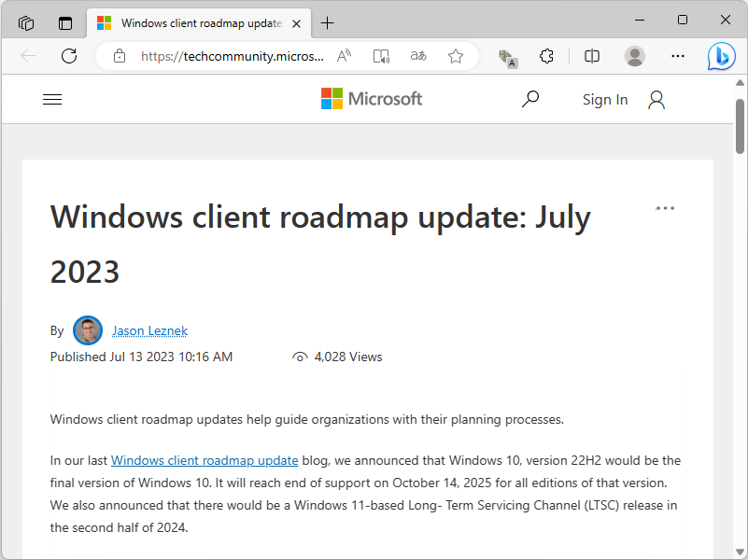
Task: Open Jason Leznek's author avatar
Action: [88, 330]
